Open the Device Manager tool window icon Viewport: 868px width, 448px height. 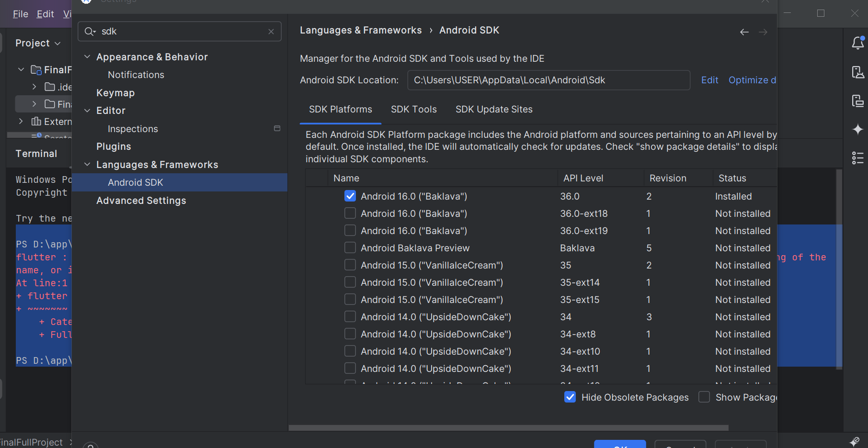pyautogui.click(x=857, y=72)
